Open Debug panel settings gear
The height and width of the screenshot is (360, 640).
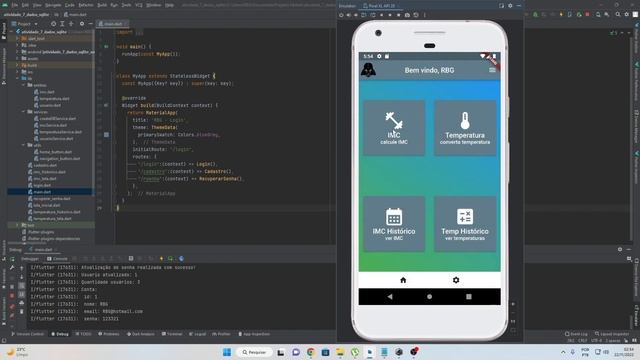pyautogui.click(x=620, y=249)
